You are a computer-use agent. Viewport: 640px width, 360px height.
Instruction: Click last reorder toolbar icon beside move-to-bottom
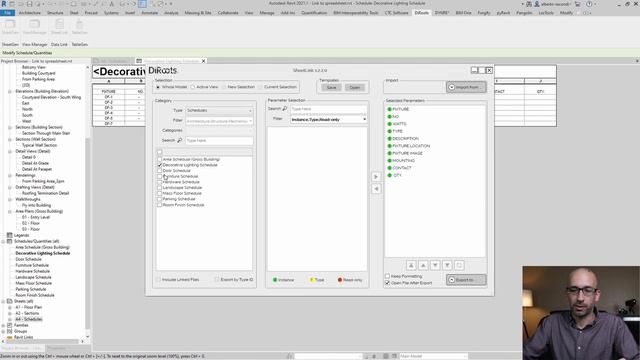coord(459,265)
